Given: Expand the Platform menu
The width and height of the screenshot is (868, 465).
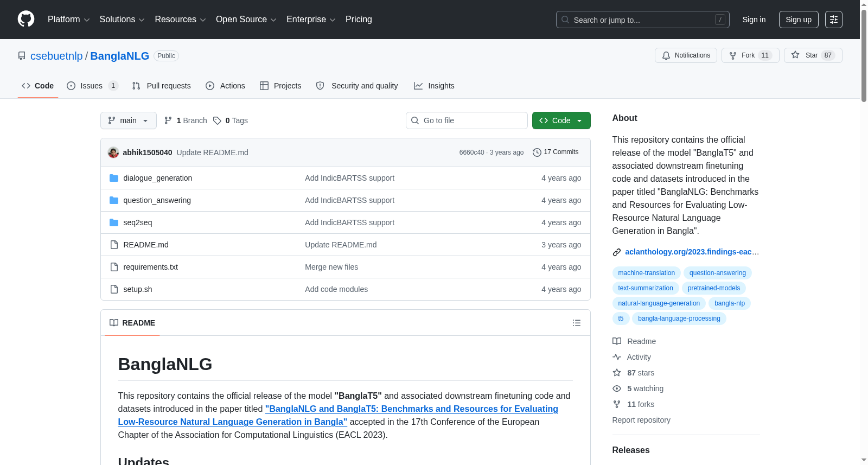Looking at the screenshot, I should [69, 20].
